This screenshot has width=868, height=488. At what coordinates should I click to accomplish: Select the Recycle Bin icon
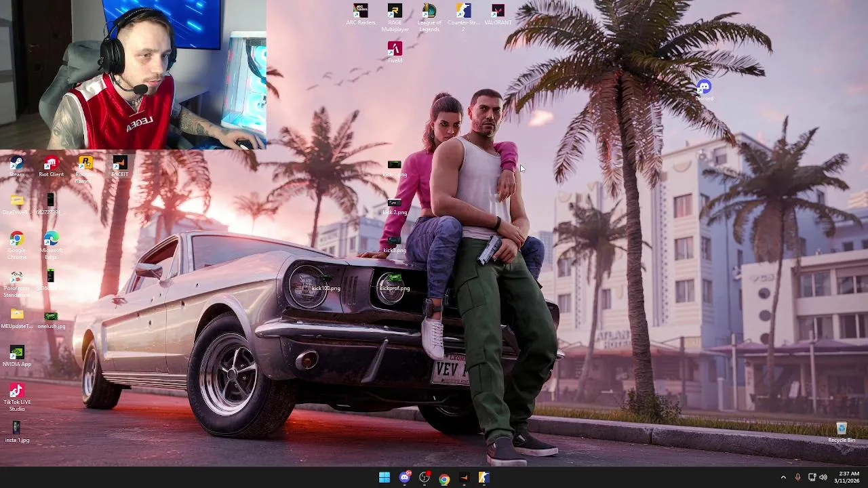(842, 432)
